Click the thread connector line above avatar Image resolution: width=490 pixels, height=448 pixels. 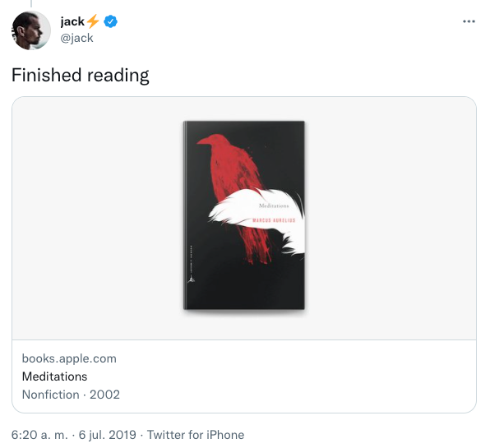(x=31, y=3)
